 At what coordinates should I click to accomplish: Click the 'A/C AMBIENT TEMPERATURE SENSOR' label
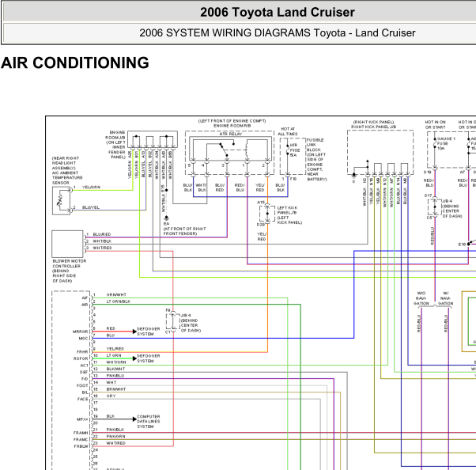(67, 178)
